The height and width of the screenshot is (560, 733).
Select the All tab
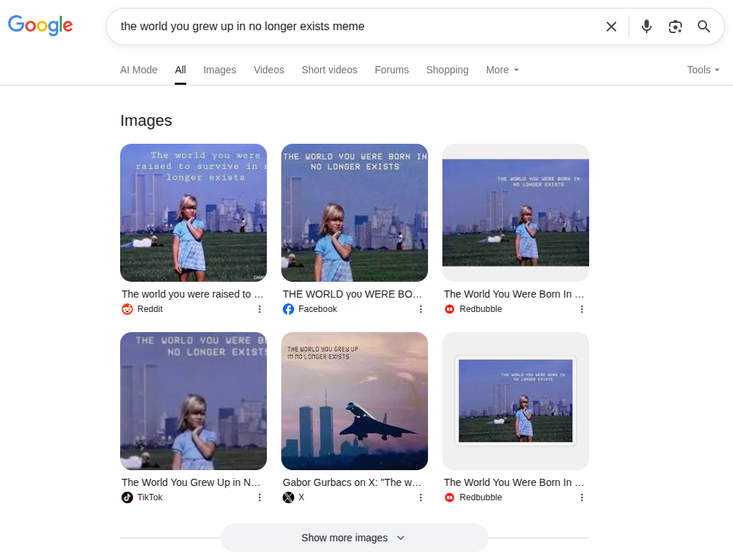[x=181, y=70]
